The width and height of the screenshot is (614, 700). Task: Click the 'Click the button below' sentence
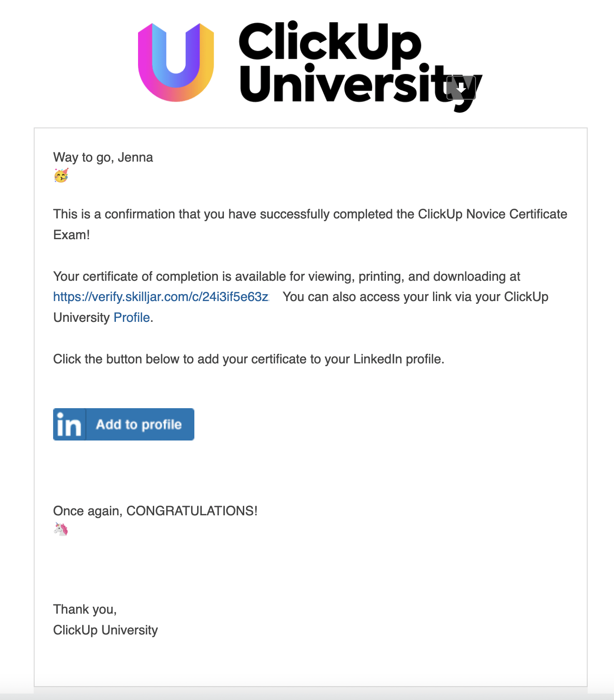tap(248, 359)
